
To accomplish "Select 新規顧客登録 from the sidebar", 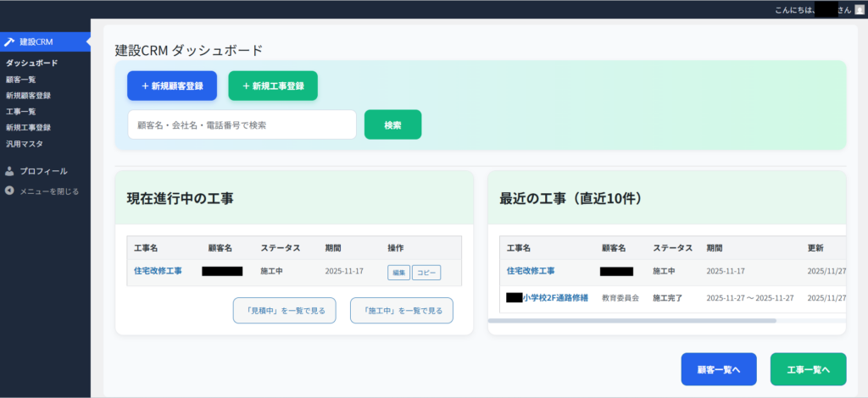I will click(28, 95).
